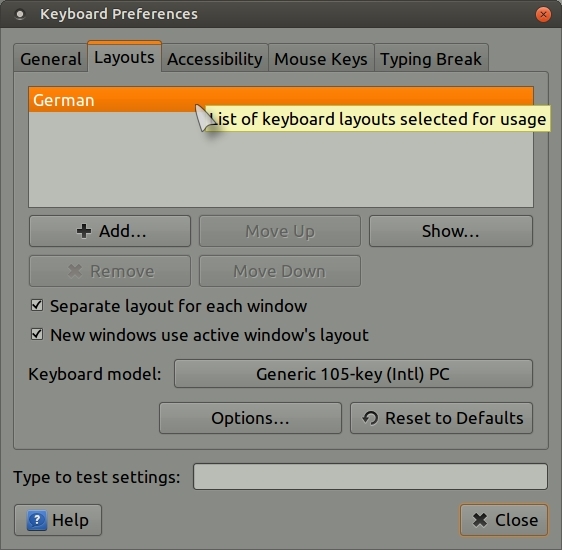This screenshot has width=562, height=550.
Task: Click the plus icon on Add button
Action: [84, 231]
